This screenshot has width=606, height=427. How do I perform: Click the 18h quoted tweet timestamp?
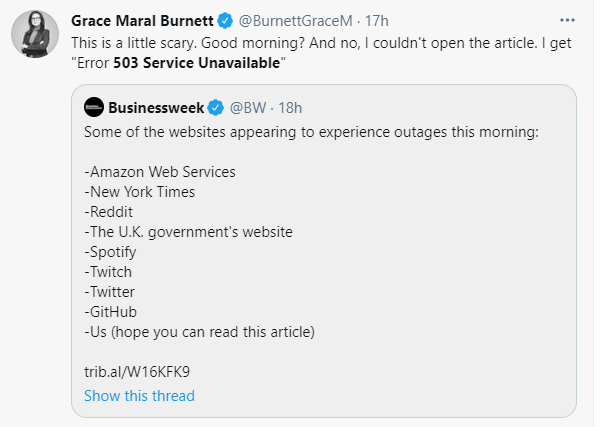(290, 108)
